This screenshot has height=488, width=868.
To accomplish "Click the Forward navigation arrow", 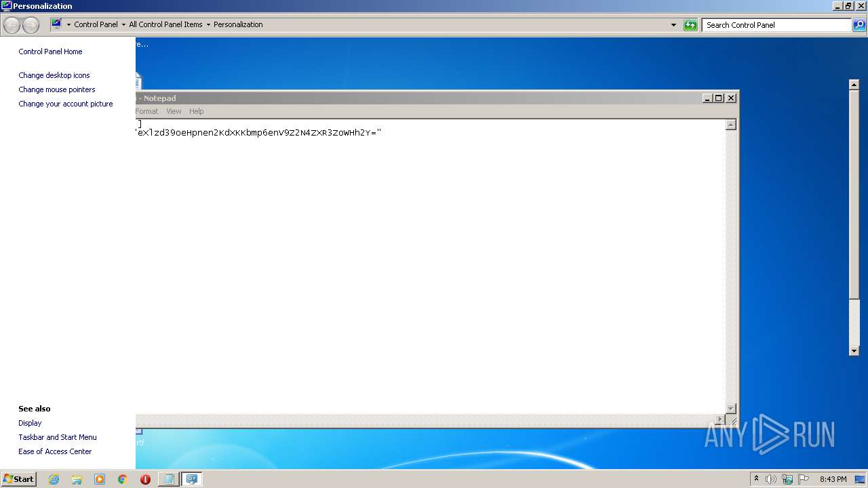I will 31,25.
